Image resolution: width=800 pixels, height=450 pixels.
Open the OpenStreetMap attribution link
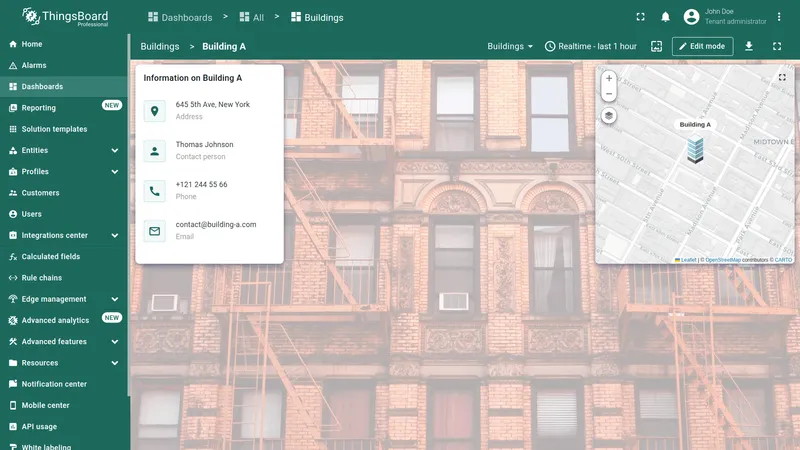[x=722, y=260]
